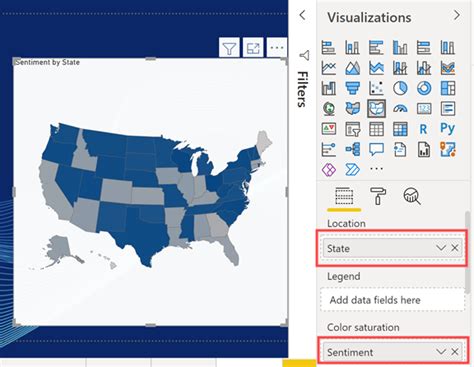474x367 pixels.
Task: Add a table visual
Action: [x=376, y=129]
